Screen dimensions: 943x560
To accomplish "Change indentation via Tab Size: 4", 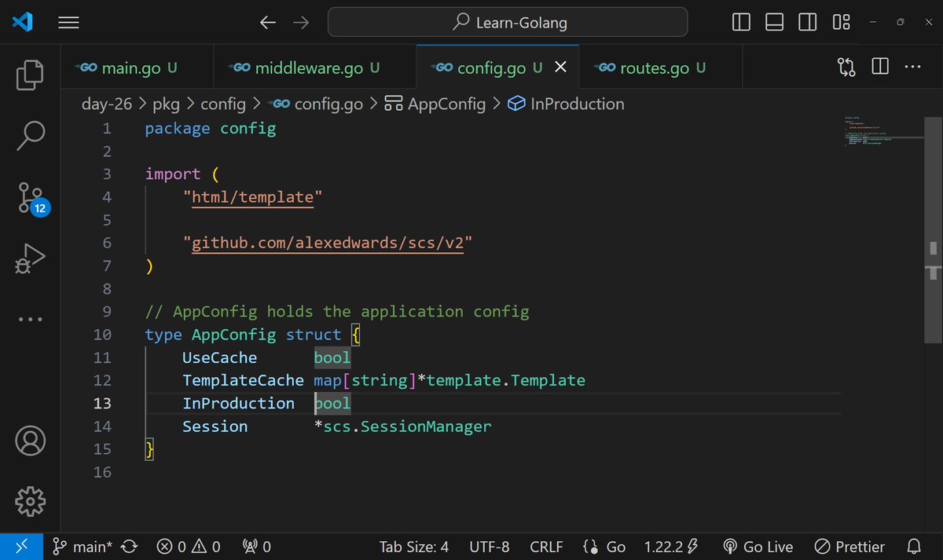I will coord(414,547).
